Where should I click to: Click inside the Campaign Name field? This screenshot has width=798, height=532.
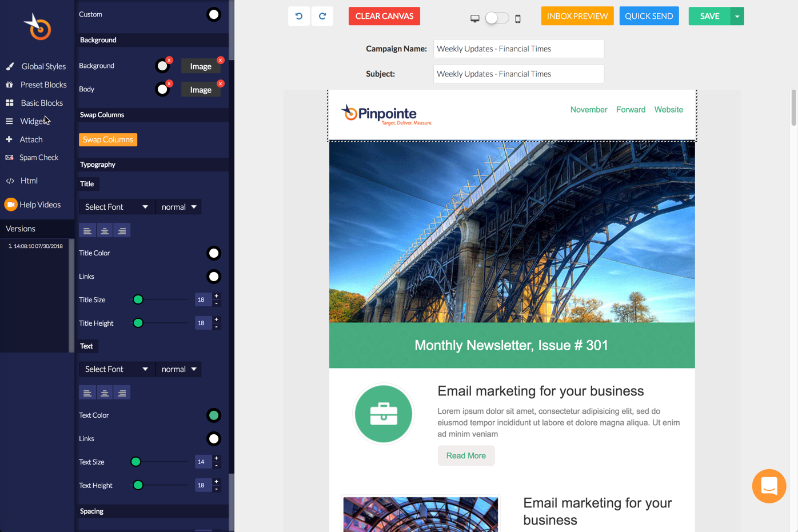coord(518,49)
